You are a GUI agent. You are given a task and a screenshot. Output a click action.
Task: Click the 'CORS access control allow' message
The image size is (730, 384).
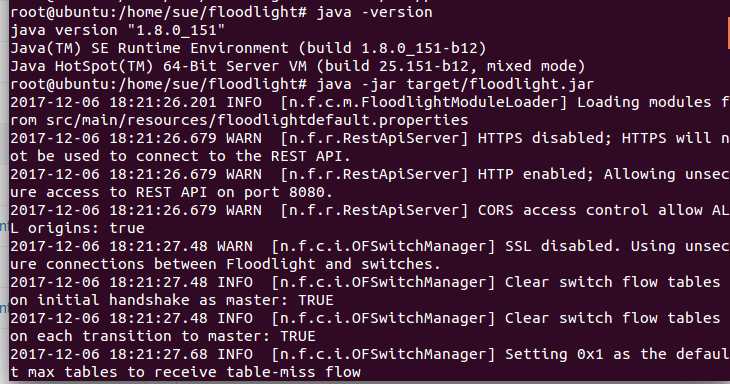click(590, 210)
